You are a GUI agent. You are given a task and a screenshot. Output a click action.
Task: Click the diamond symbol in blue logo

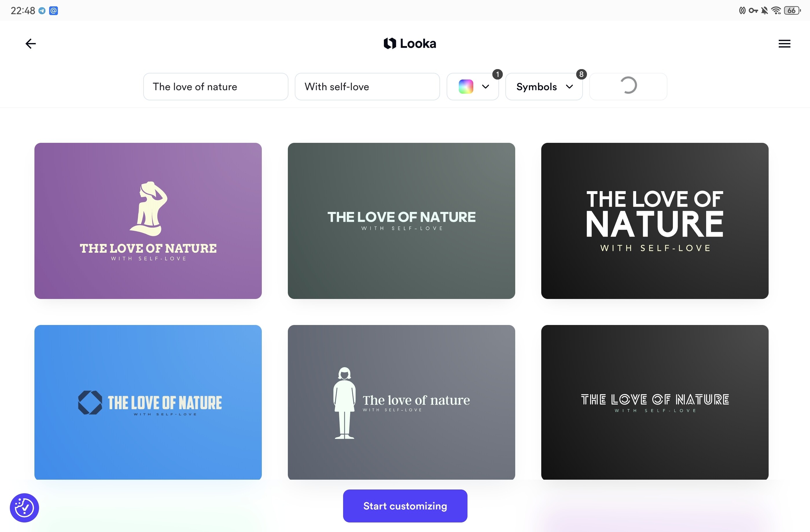[90, 402]
